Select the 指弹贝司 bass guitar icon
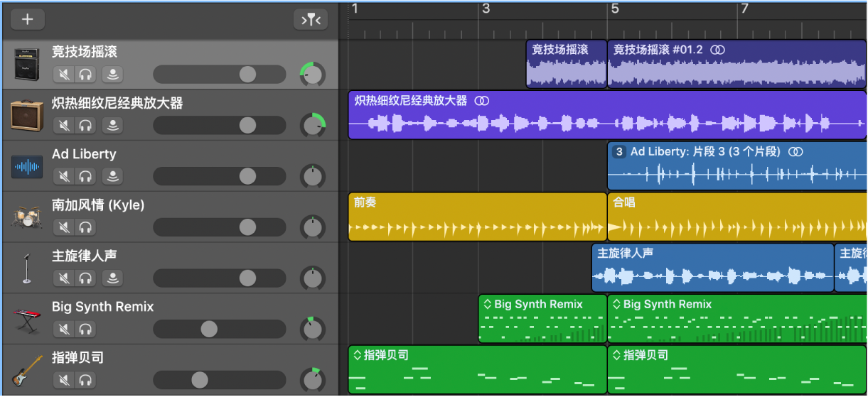This screenshot has width=868, height=397. pos(27,371)
